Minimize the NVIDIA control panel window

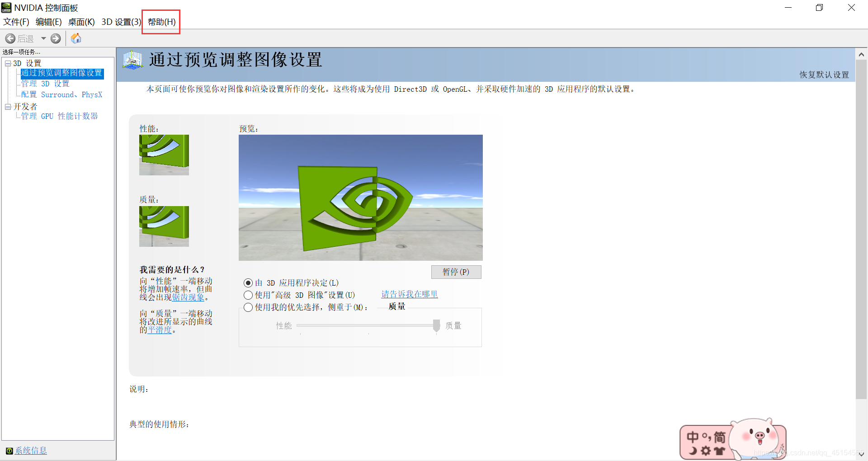(788, 8)
